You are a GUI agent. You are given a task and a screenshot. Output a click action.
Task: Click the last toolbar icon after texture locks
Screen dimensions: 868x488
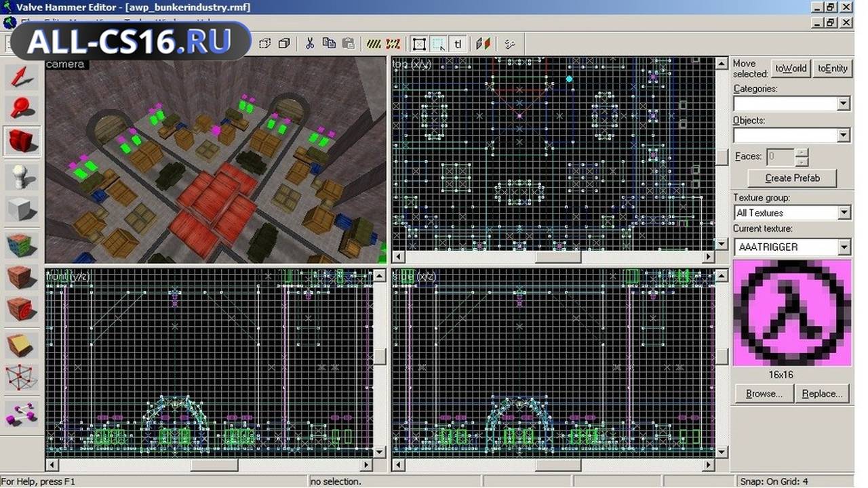click(510, 44)
